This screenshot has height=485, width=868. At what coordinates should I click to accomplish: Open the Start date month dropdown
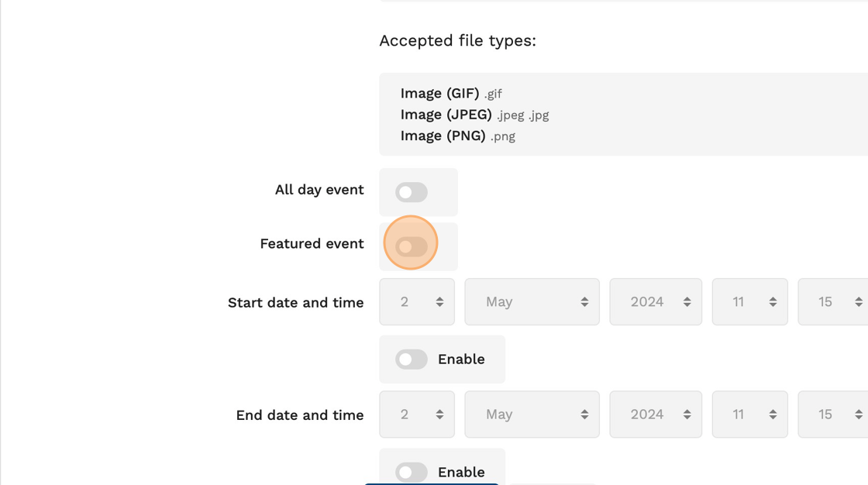[532, 302]
